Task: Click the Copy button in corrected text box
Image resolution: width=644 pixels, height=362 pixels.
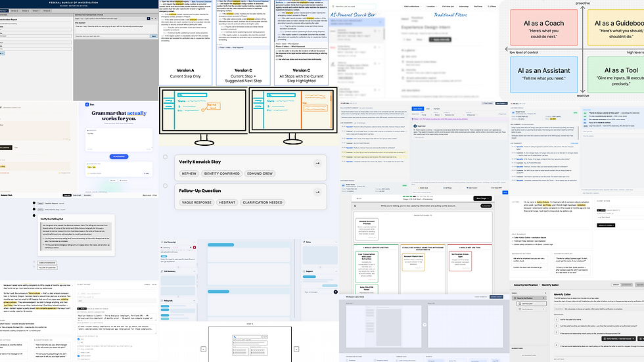Action: coord(146,173)
